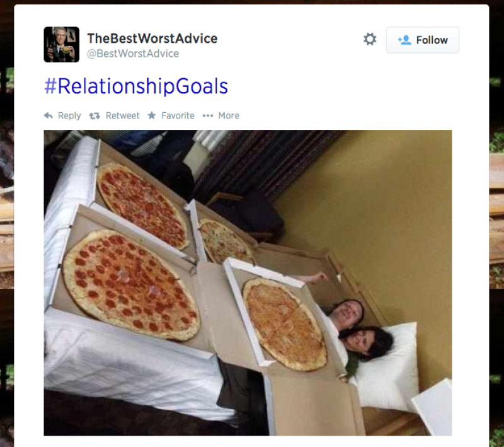Click the three-dots more icon
The height and width of the screenshot is (447, 504).
tap(208, 116)
